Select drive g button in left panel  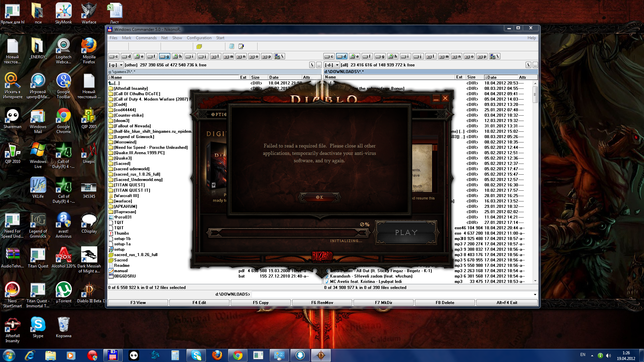(165, 56)
